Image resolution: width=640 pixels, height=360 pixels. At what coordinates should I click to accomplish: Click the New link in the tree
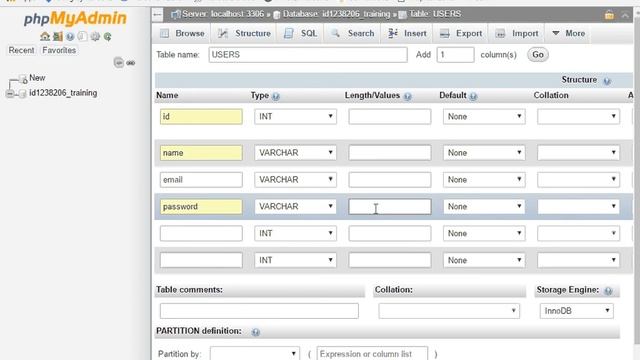[37, 78]
